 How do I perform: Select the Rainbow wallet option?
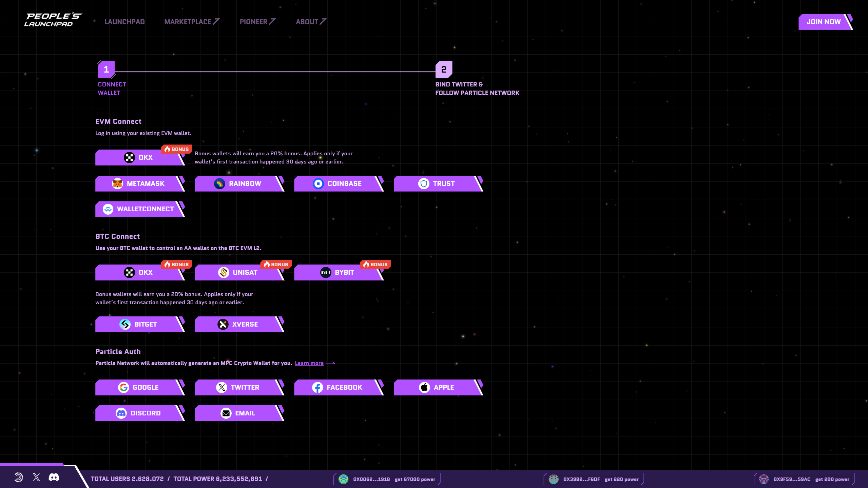click(238, 183)
